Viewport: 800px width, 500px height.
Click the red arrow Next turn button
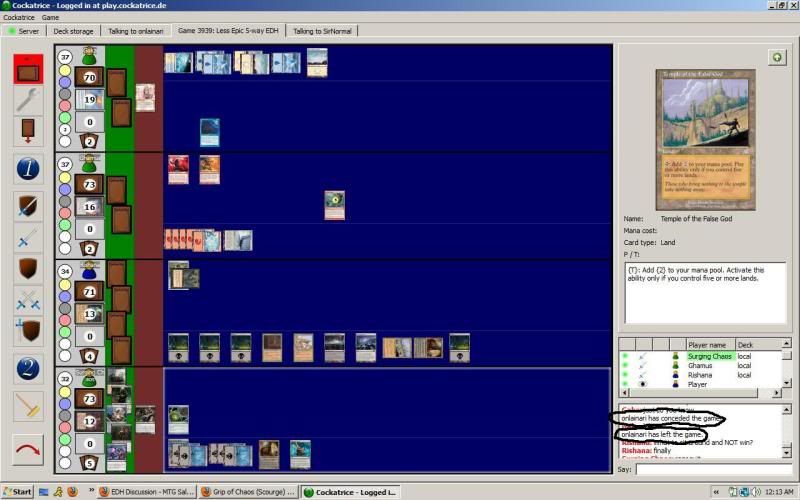pyautogui.click(x=28, y=450)
